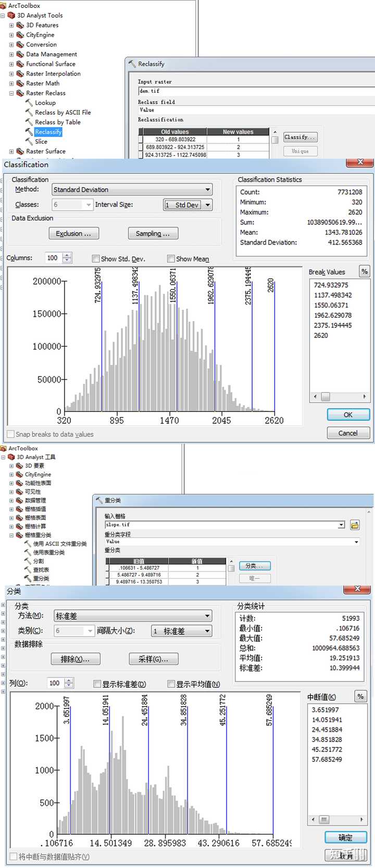Click the Exclusion button
375x868 pixels.
tap(73, 234)
